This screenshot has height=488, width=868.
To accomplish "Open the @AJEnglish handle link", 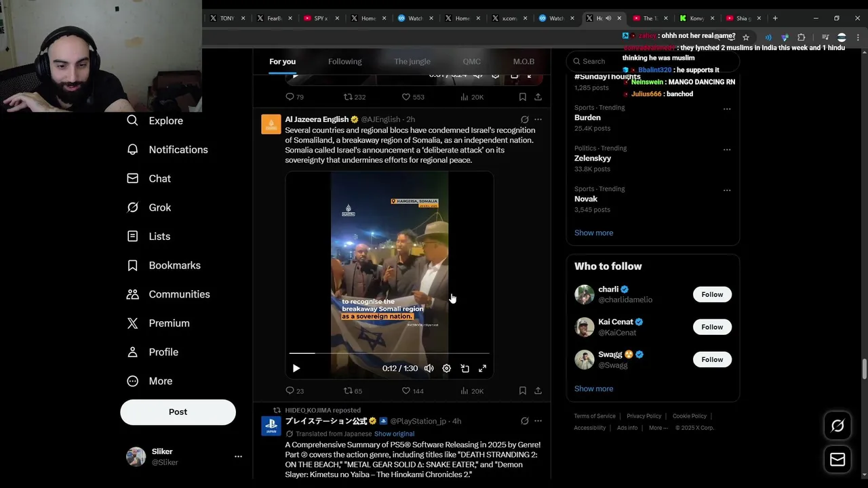I will click(x=380, y=119).
